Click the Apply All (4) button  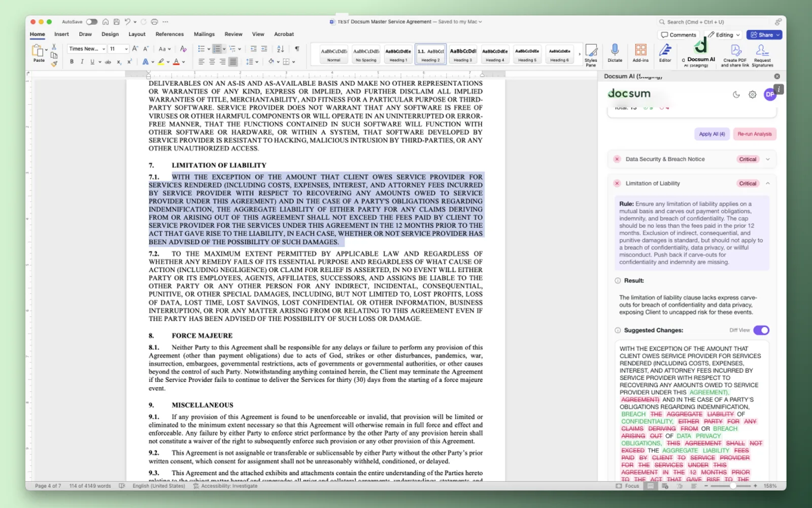coord(712,134)
